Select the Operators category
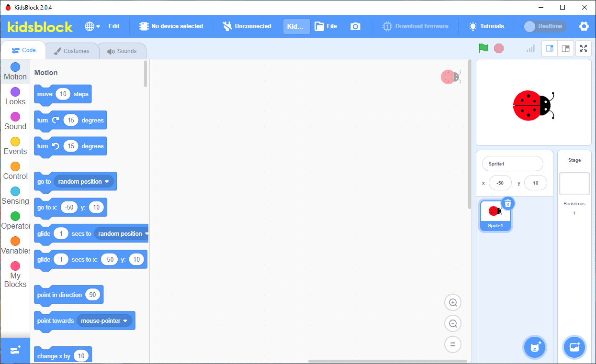The width and height of the screenshot is (596, 364). [x=15, y=221]
